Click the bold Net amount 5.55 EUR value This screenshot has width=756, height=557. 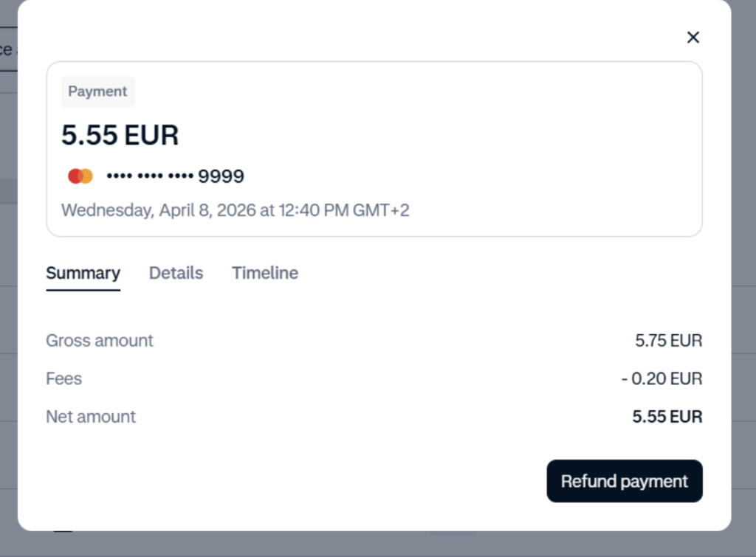pyautogui.click(x=667, y=417)
